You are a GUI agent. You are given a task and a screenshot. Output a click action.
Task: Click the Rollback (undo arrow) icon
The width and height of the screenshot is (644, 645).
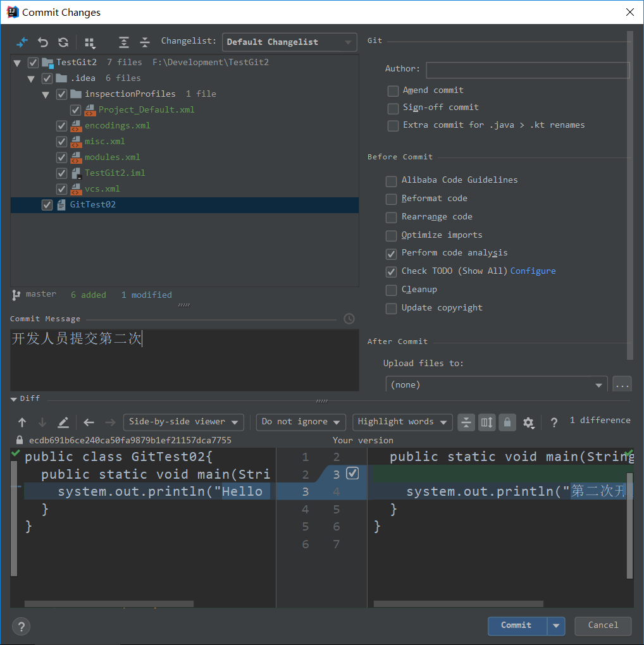point(43,42)
